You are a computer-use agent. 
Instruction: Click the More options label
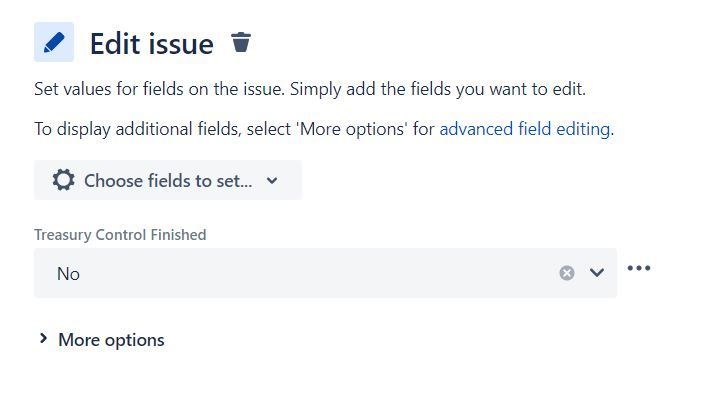tap(111, 340)
